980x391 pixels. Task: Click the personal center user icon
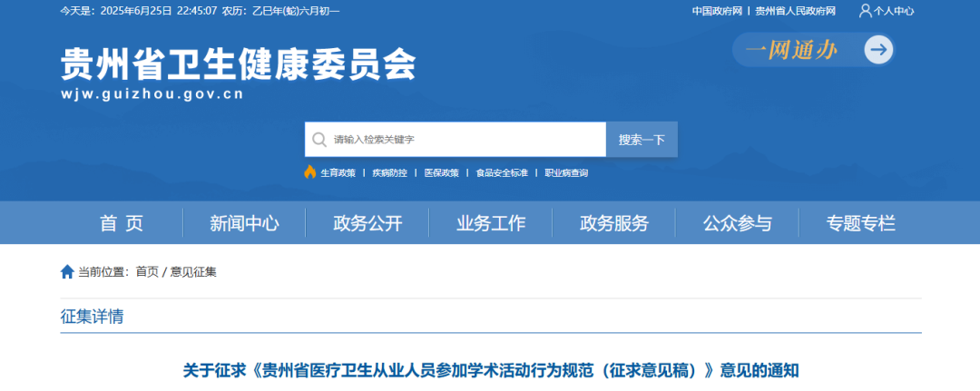click(866, 11)
